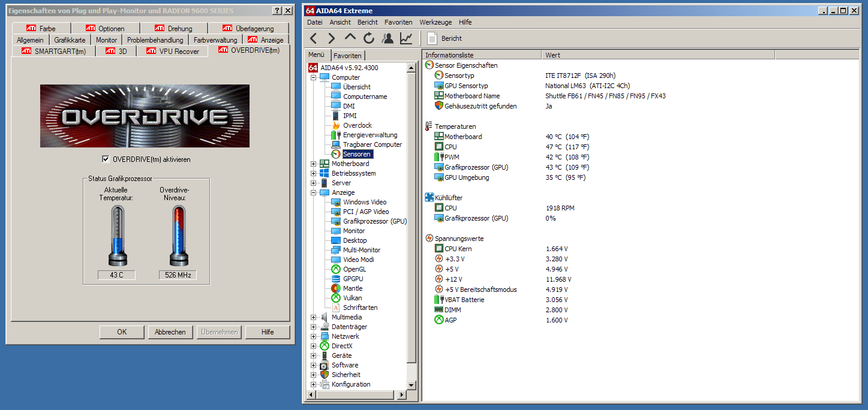Click OK in the properties dialog
Screen dimensions: 868x410
[122, 332]
